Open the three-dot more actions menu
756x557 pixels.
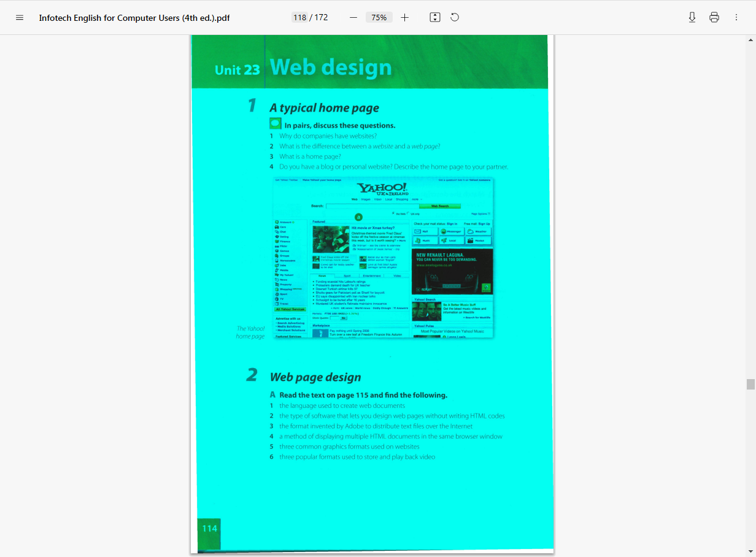tap(736, 18)
